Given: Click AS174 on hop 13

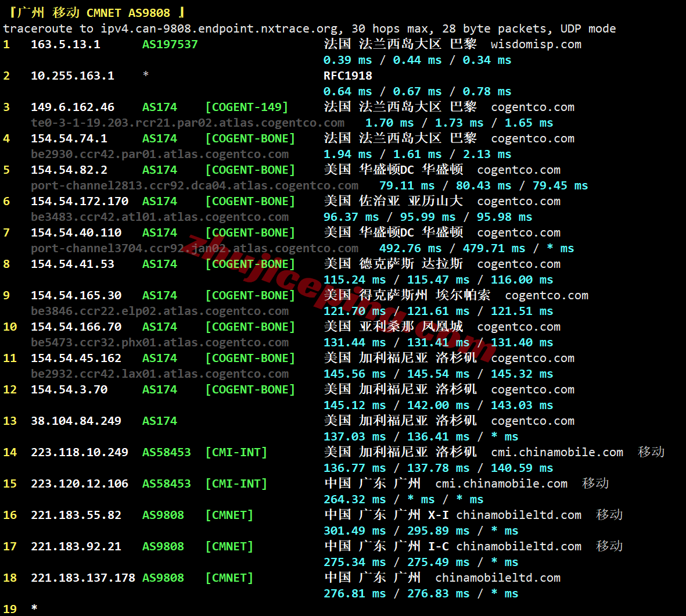Looking at the screenshot, I should pos(159,421).
